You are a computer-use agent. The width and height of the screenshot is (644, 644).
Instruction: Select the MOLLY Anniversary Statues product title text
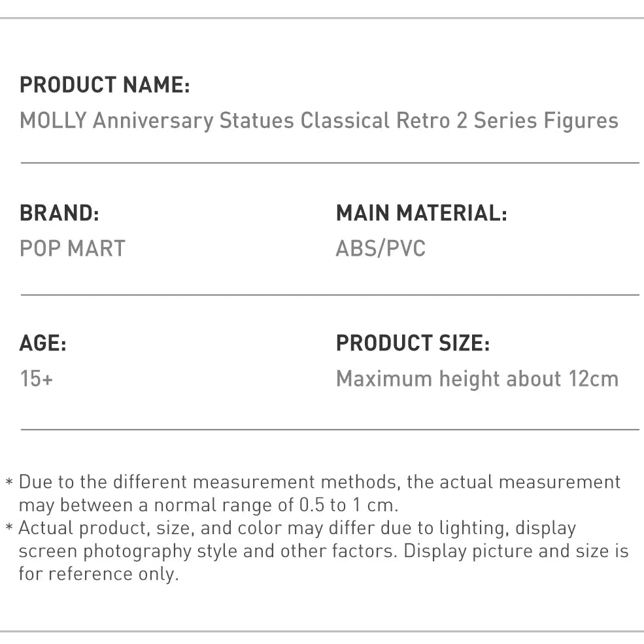pyautogui.click(x=318, y=121)
